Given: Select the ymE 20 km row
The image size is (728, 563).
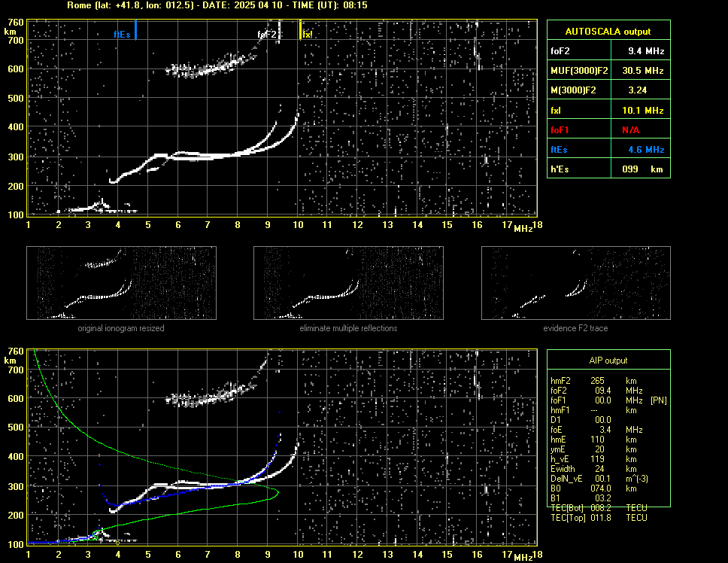Looking at the screenshot, I should [594, 449].
